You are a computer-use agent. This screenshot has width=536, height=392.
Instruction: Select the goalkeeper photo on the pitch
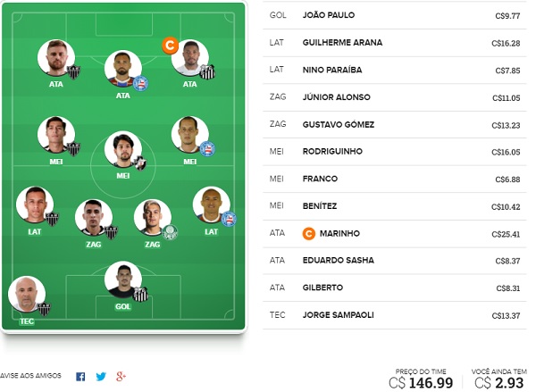click(x=123, y=280)
